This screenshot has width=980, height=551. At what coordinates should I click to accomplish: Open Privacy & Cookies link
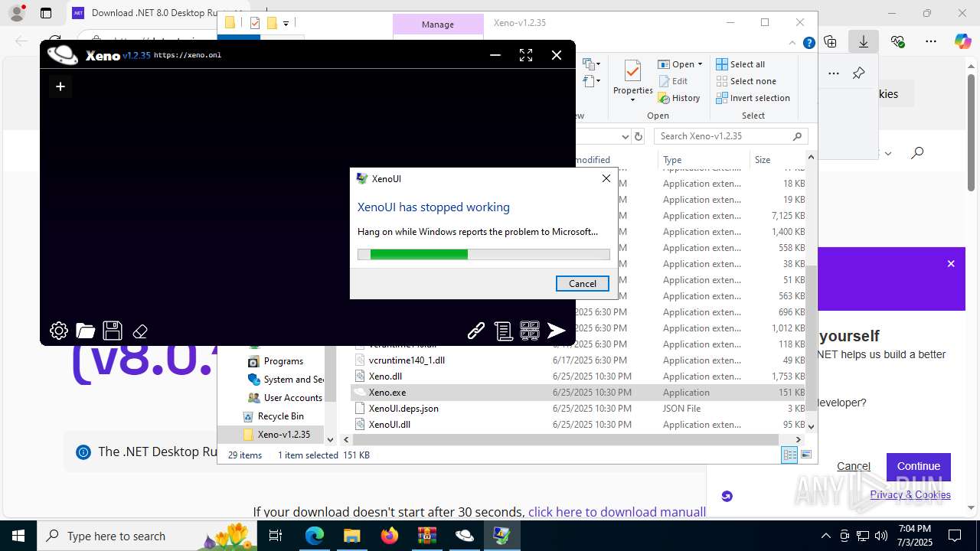click(x=910, y=494)
